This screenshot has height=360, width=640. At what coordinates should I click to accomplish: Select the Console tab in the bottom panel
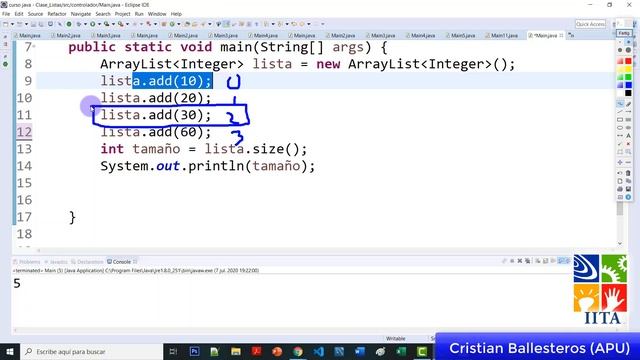(121, 262)
